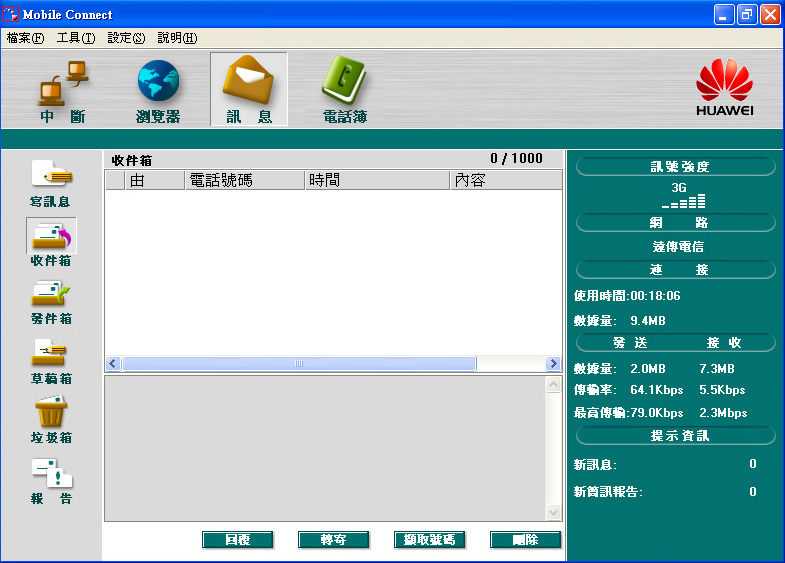Click the 網路 panel header
Image resolution: width=785 pixels, height=563 pixels.
(x=676, y=223)
